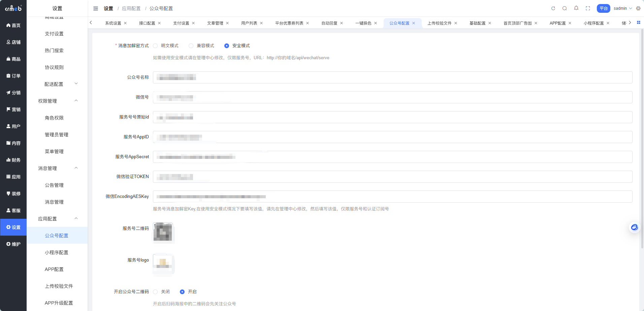
Task: Click the 微信EncodingAESKey input field
Action: click(392, 197)
